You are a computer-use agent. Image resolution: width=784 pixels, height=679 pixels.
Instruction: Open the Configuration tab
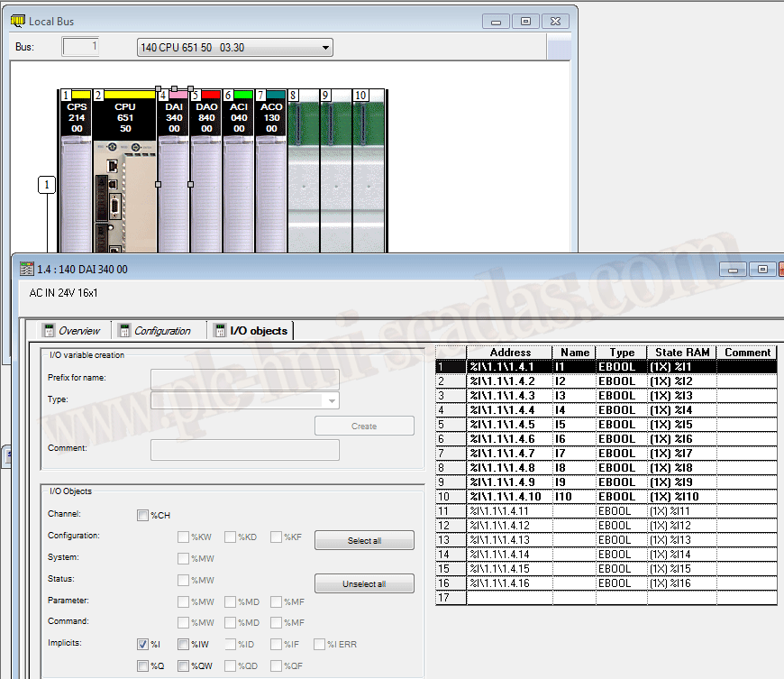[154, 331]
